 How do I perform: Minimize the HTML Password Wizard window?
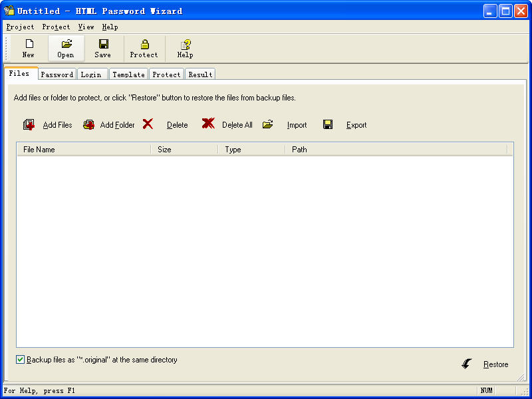pos(490,11)
